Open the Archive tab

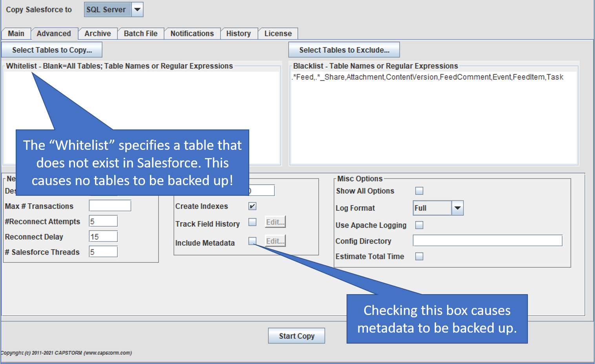98,34
